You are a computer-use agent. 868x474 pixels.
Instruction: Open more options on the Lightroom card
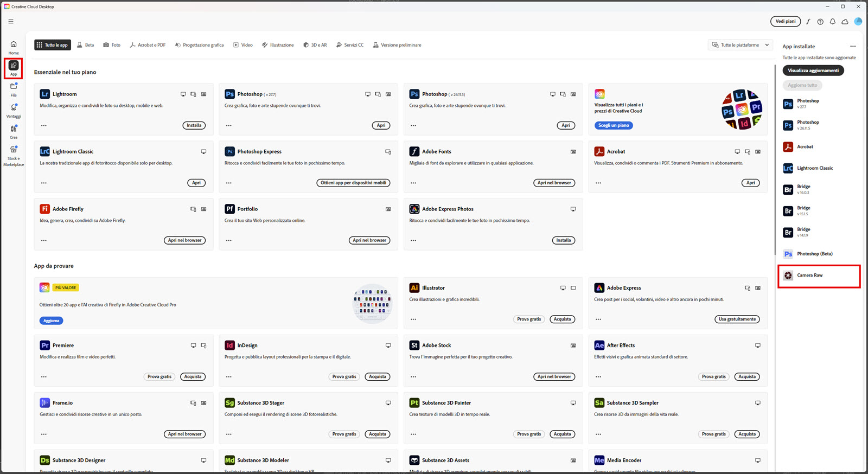click(44, 125)
